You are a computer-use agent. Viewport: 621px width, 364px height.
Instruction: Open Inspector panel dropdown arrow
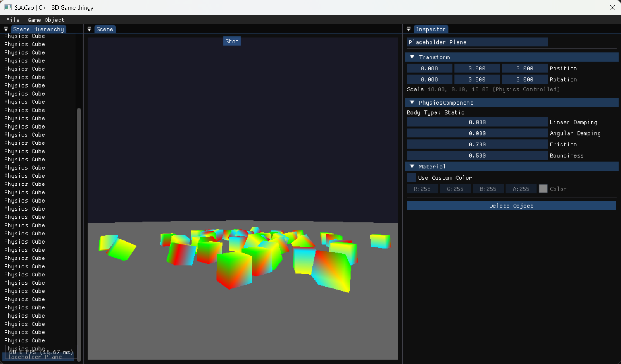409,29
